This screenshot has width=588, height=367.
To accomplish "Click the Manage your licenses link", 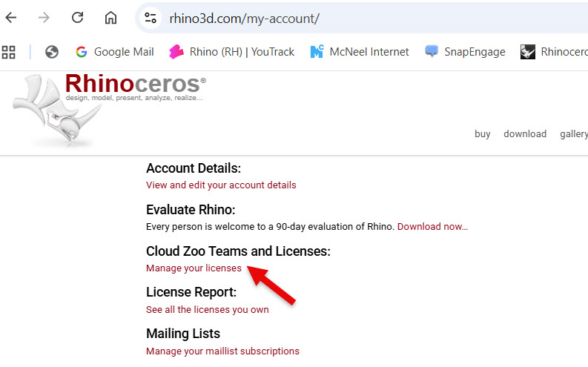I will [x=194, y=268].
